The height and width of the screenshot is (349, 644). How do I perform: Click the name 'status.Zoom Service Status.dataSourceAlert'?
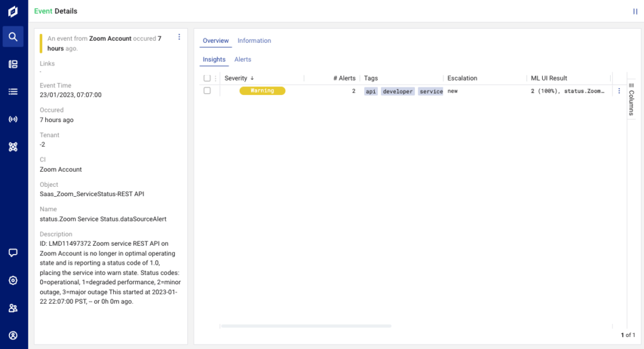pos(103,219)
